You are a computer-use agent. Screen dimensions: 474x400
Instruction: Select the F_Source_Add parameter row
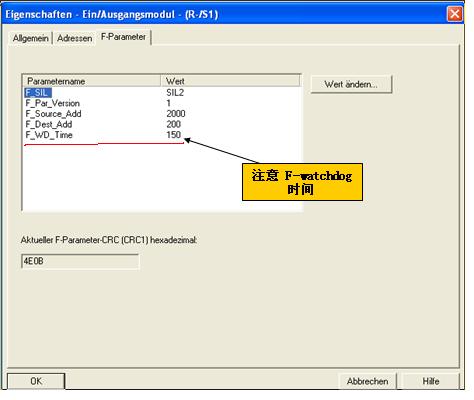pyautogui.click(x=162, y=114)
